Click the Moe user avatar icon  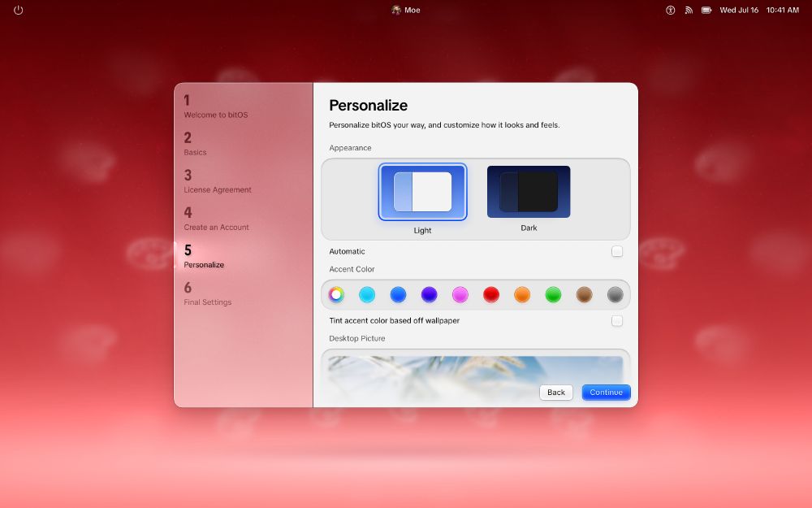[396, 10]
